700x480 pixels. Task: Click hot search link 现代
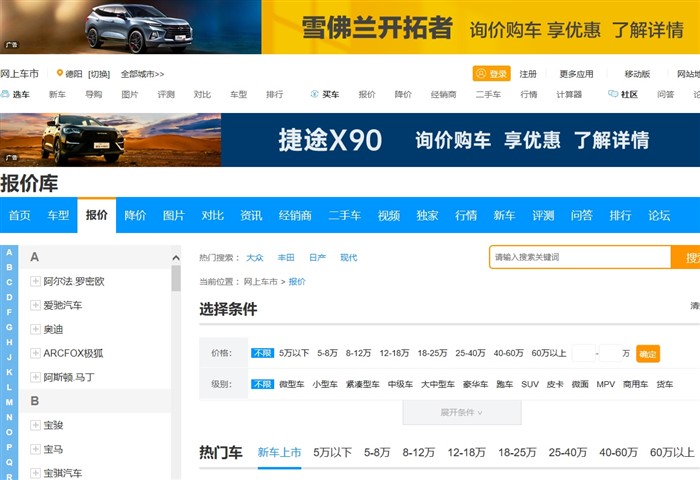(348, 257)
